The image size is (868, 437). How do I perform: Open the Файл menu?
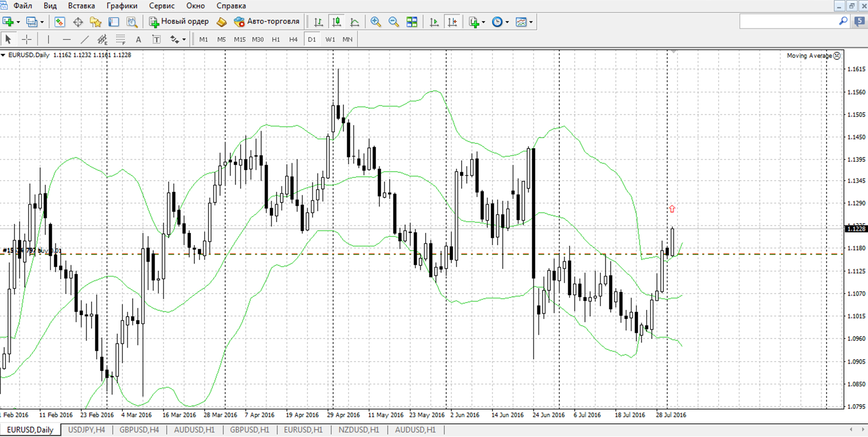23,6
